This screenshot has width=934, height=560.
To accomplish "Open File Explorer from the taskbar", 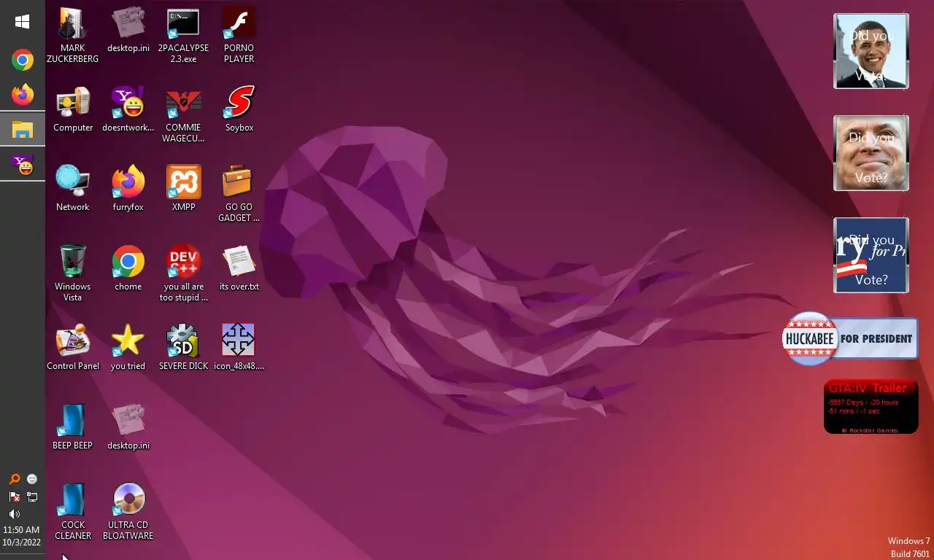I will 23,130.
